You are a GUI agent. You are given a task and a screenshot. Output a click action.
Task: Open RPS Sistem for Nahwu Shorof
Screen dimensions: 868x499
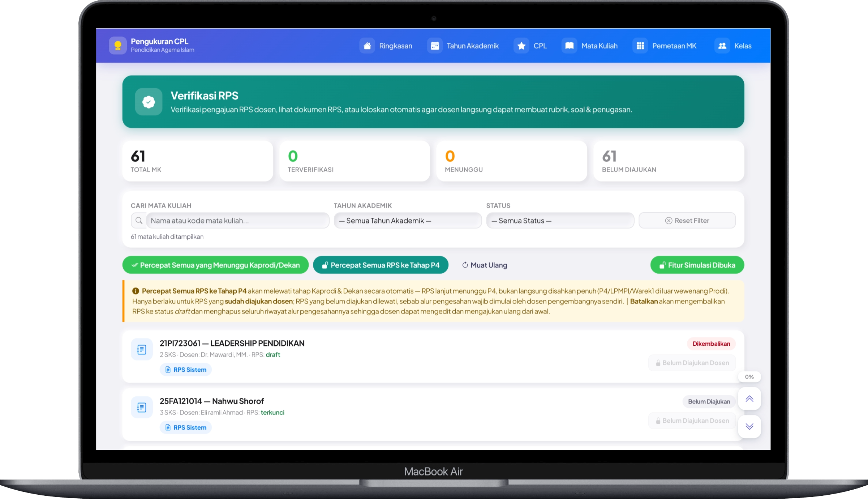(186, 427)
